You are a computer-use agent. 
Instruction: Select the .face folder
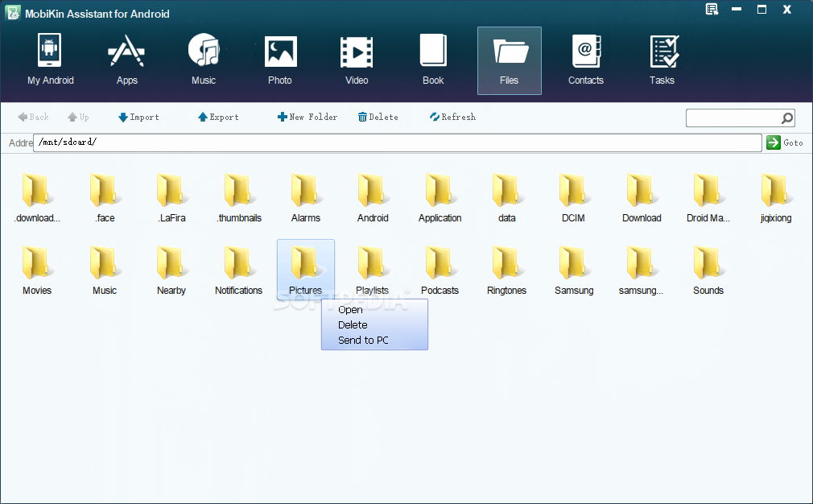coord(104,198)
